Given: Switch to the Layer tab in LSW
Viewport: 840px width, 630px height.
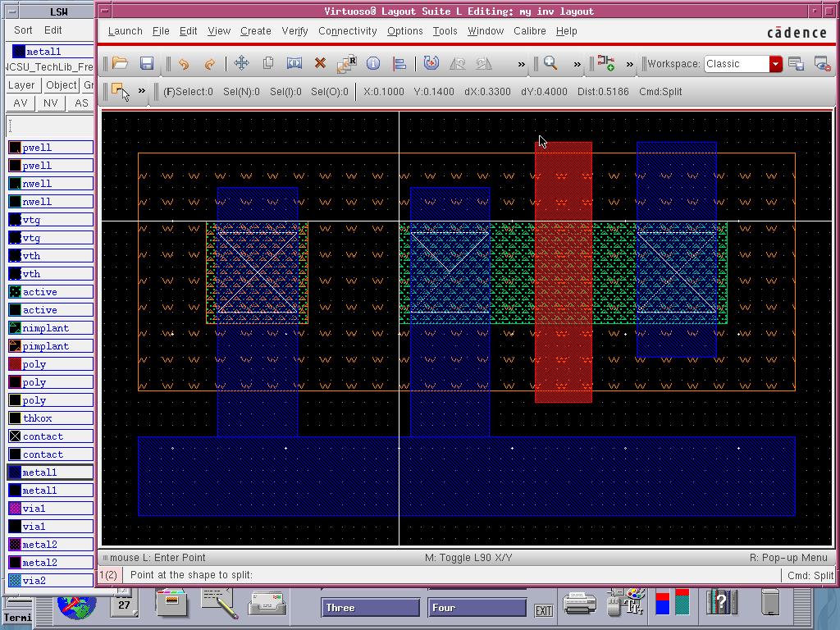Looking at the screenshot, I should tap(21, 84).
